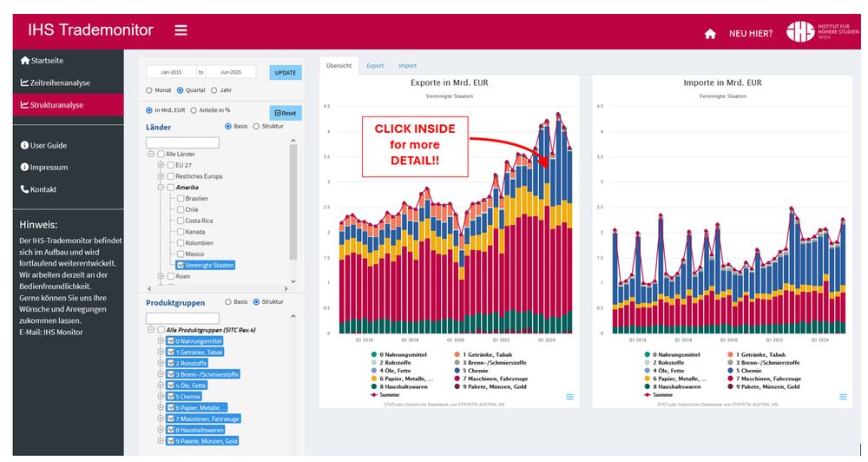The image size is (868, 462).
Task: Select Anteile in % radio option
Action: pos(194,110)
